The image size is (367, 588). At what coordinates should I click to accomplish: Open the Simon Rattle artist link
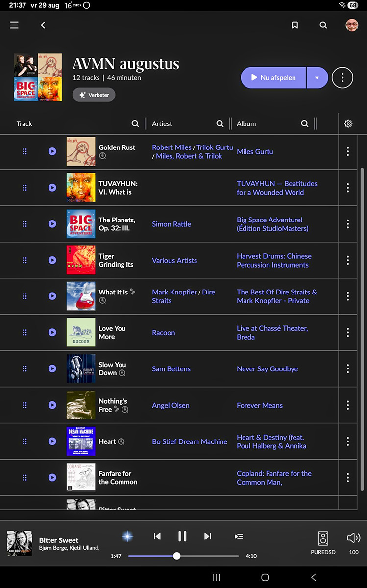pos(171,224)
